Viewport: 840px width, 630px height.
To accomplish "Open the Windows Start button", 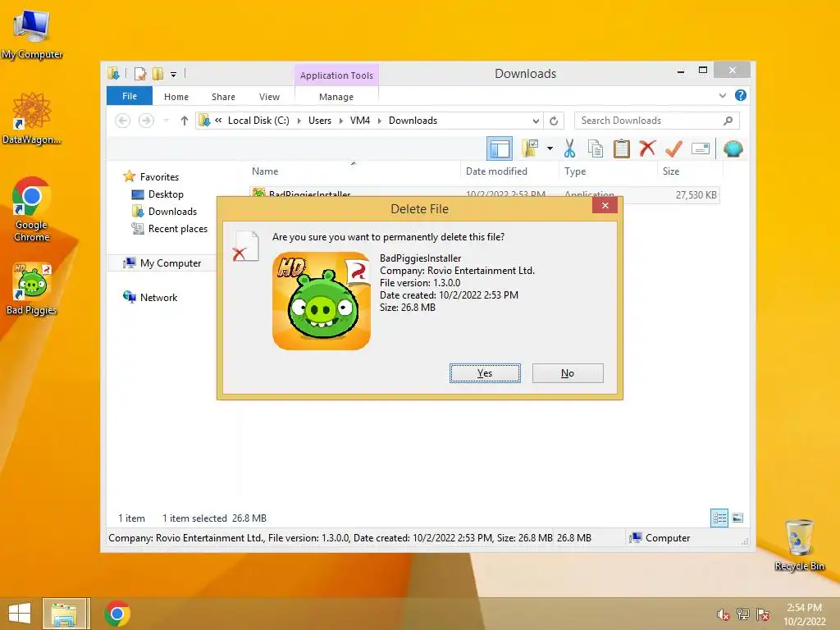I will click(20, 614).
